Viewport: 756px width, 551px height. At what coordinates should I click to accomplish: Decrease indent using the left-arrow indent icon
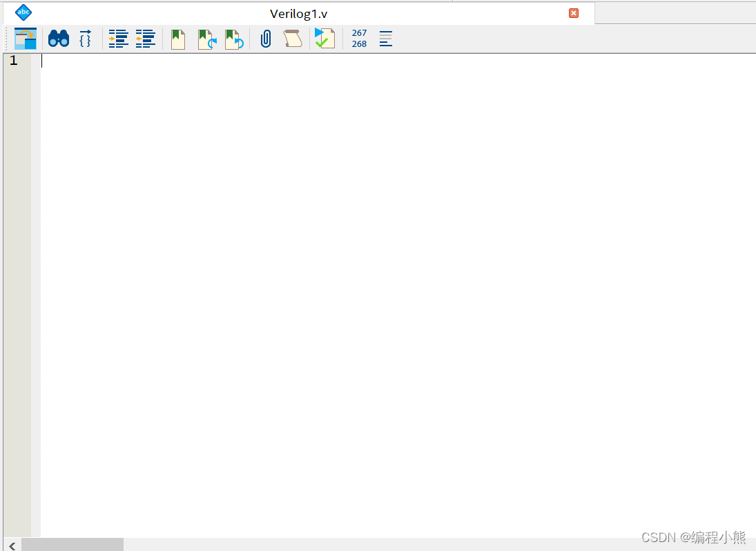pos(145,39)
